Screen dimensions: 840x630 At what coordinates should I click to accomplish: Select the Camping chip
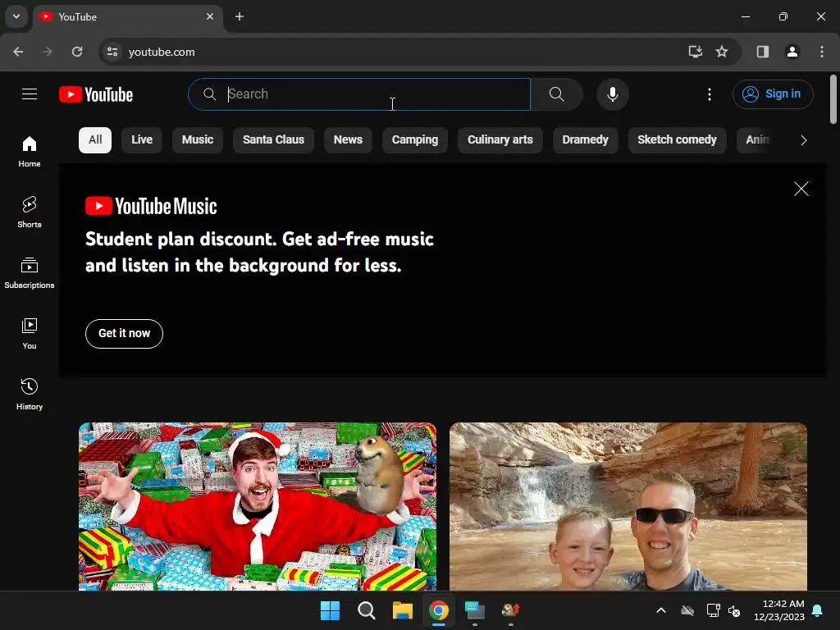(414, 140)
